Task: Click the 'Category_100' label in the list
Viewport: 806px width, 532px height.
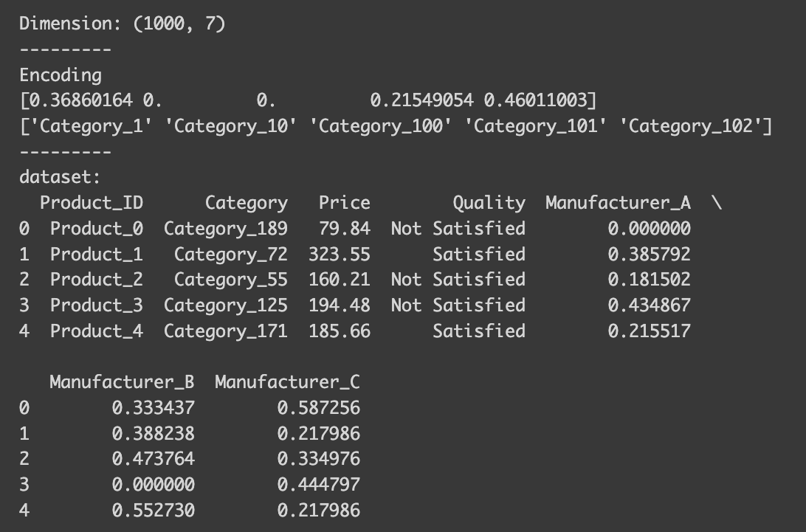Action: [380, 126]
